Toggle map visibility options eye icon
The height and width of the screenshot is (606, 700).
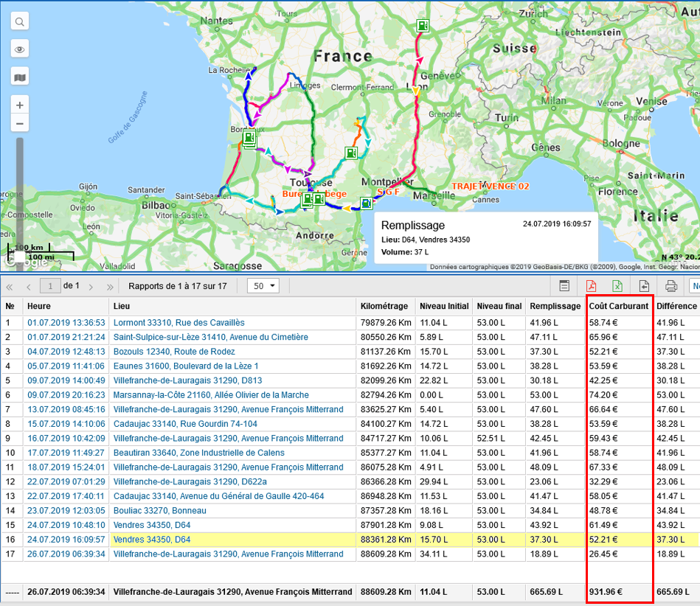(x=20, y=49)
